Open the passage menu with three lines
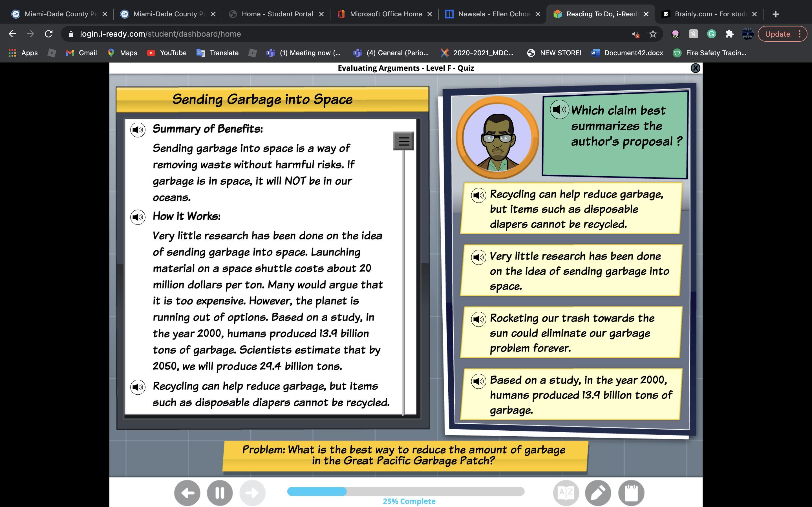 coord(403,141)
